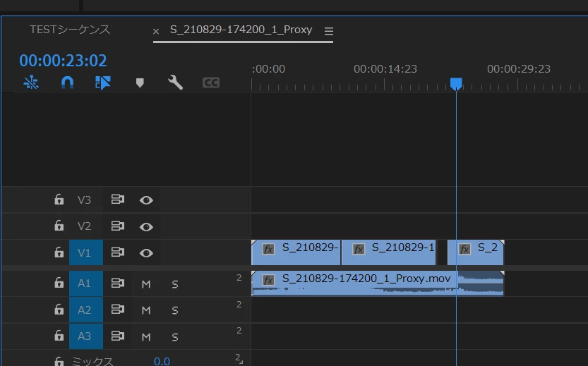588x366 pixels.
Task: Toggle A3 track targeting
Action: pyautogui.click(x=86, y=336)
